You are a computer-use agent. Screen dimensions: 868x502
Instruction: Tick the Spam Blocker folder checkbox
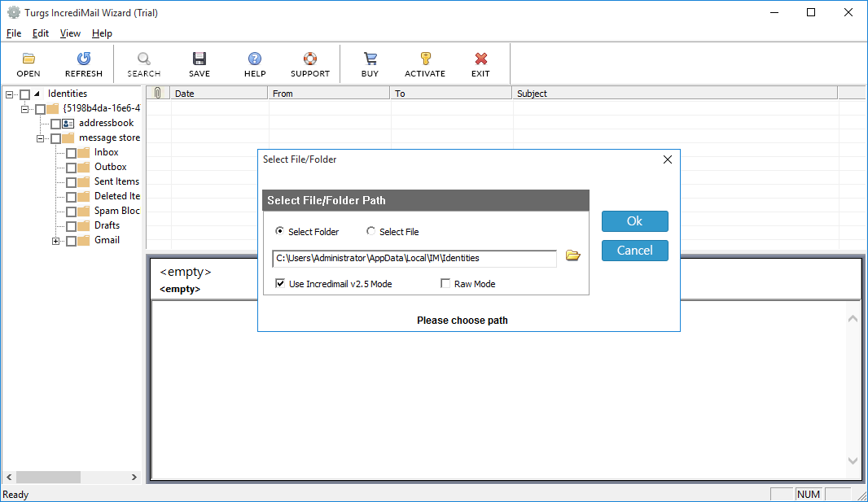coord(72,212)
